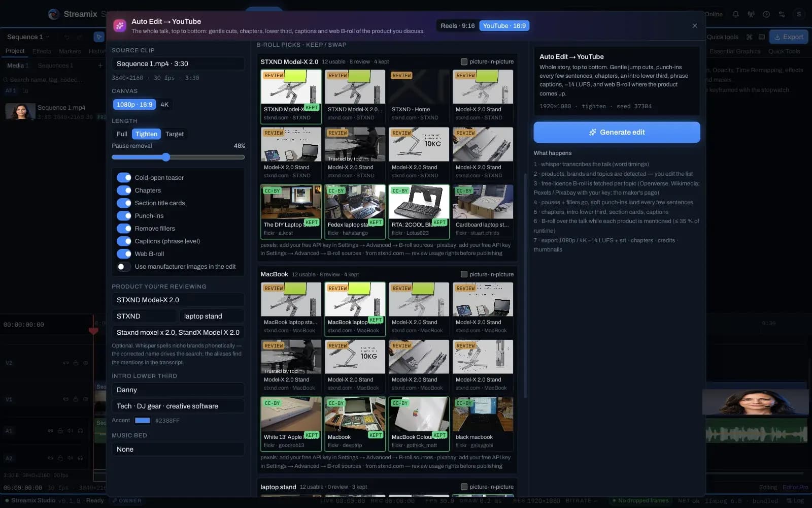The height and width of the screenshot is (508, 812).
Task: Select the pointer tool beside Sequence 1
Action: (x=99, y=37)
